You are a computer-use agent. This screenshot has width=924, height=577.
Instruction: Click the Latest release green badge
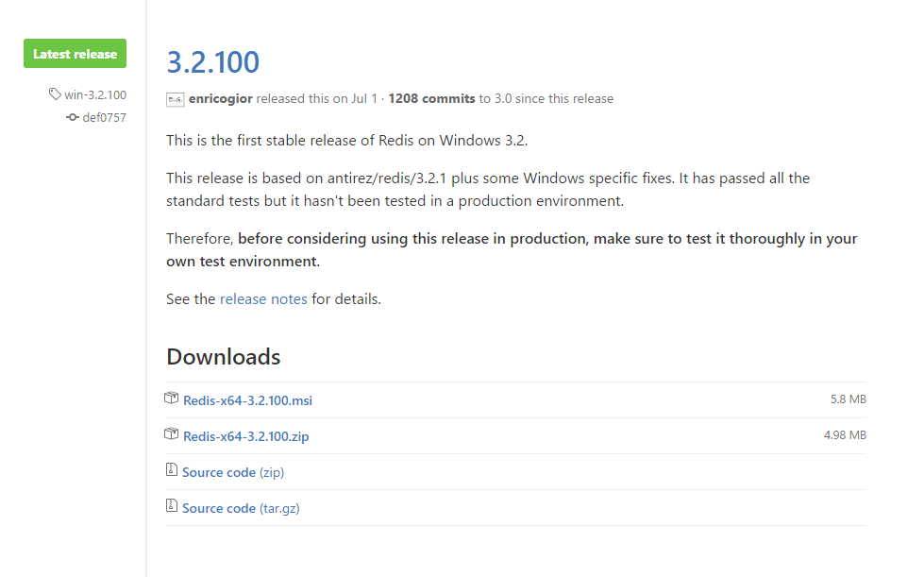point(75,54)
